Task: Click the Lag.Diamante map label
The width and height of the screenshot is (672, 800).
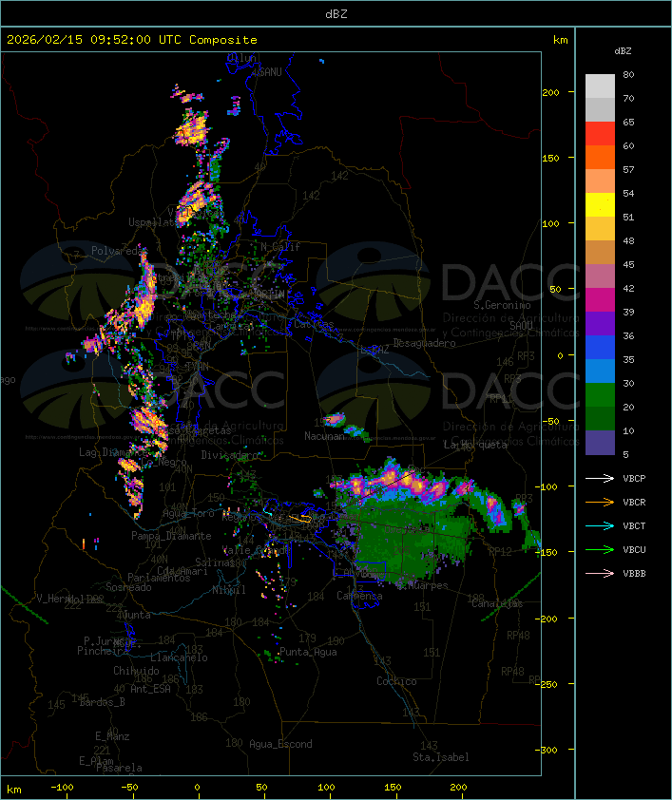Action: [x=111, y=452]
